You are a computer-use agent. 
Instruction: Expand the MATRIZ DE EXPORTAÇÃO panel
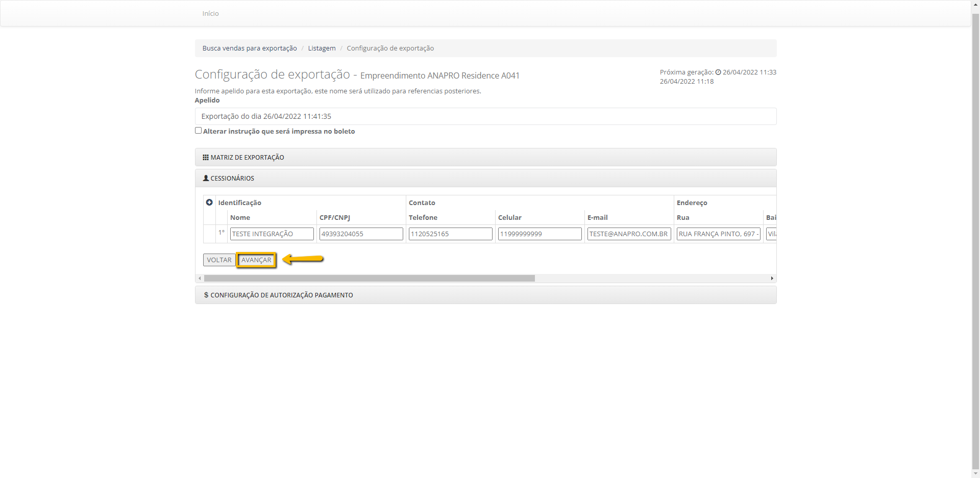pyautogui.click(x=248, y=158)
